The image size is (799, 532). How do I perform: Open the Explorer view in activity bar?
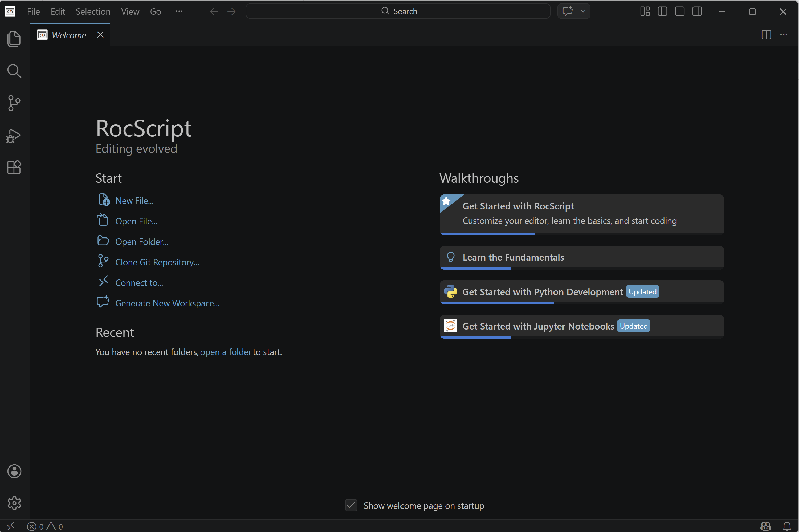point(14,39)
